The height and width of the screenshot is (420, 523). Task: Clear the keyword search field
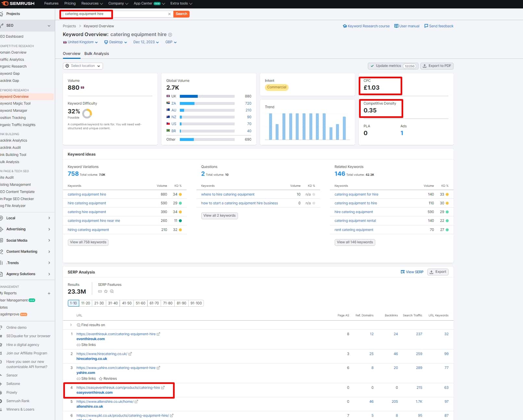(169, 14)
